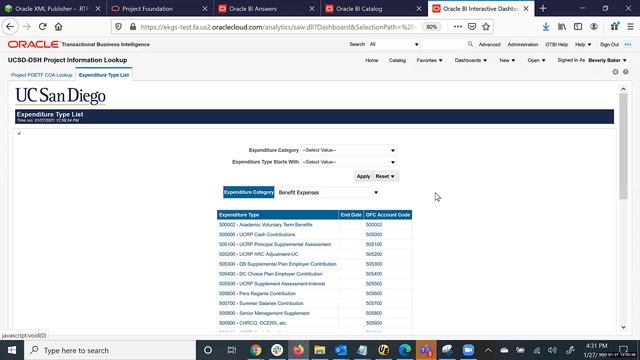Expand the Reset button dropdown

point(392,176)
